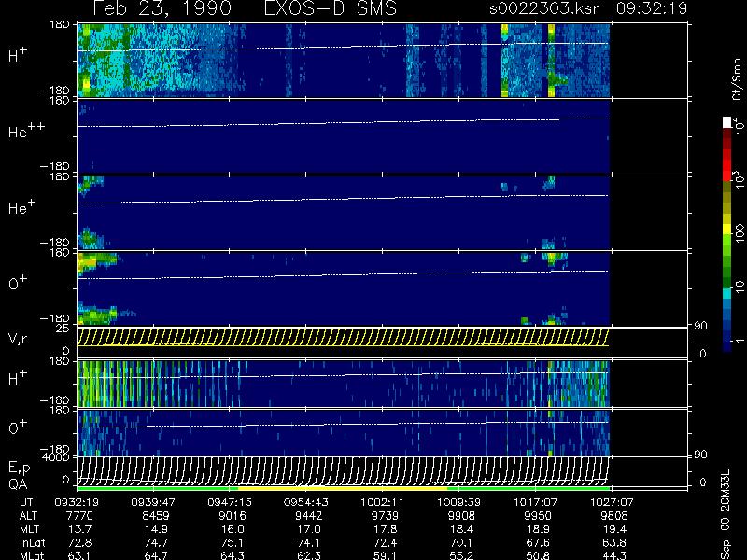Click the cyan band in the colorbar
Image resolution: width=747 pixels, height=560 pixels.
click(727, 293)
